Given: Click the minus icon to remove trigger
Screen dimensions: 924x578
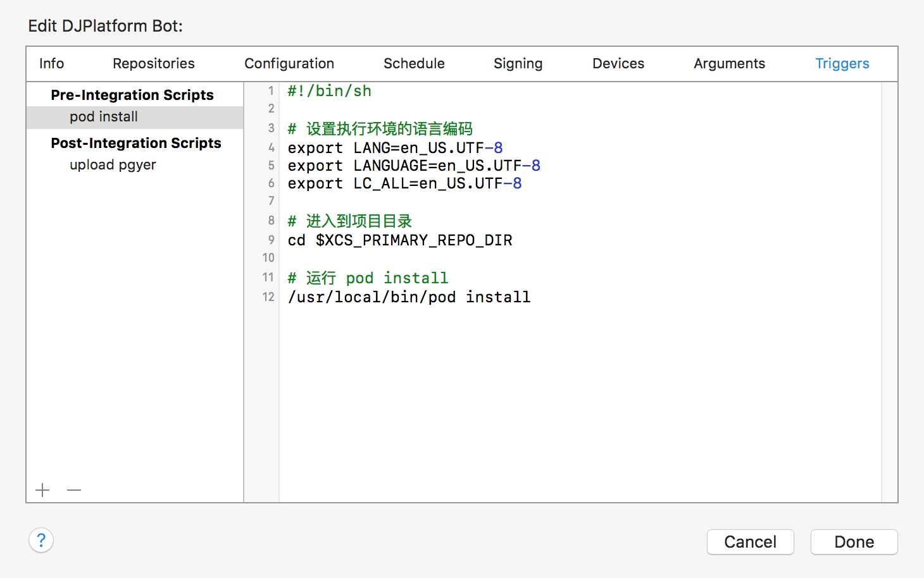Looking at the screenshot, I should click(x=74, y=490).
